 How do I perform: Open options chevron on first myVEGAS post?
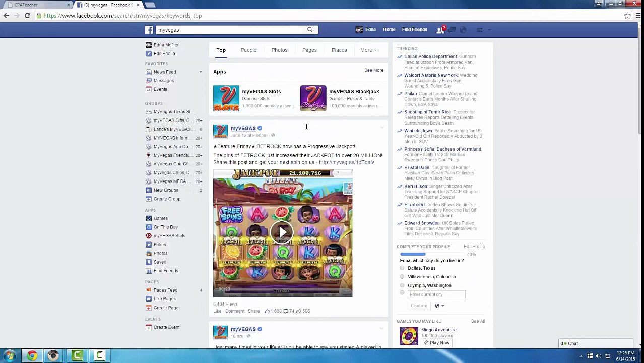(x=381, y=128)
